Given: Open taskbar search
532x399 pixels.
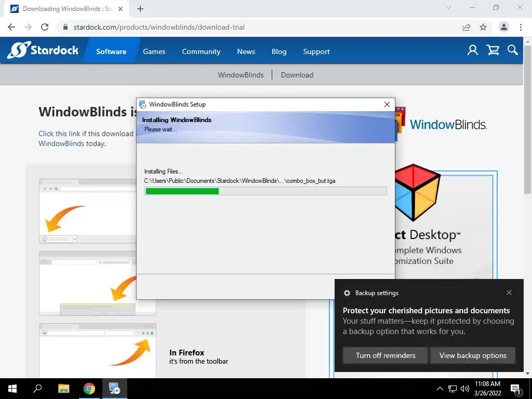Looking at the screenshot, I should coord(37,389).
